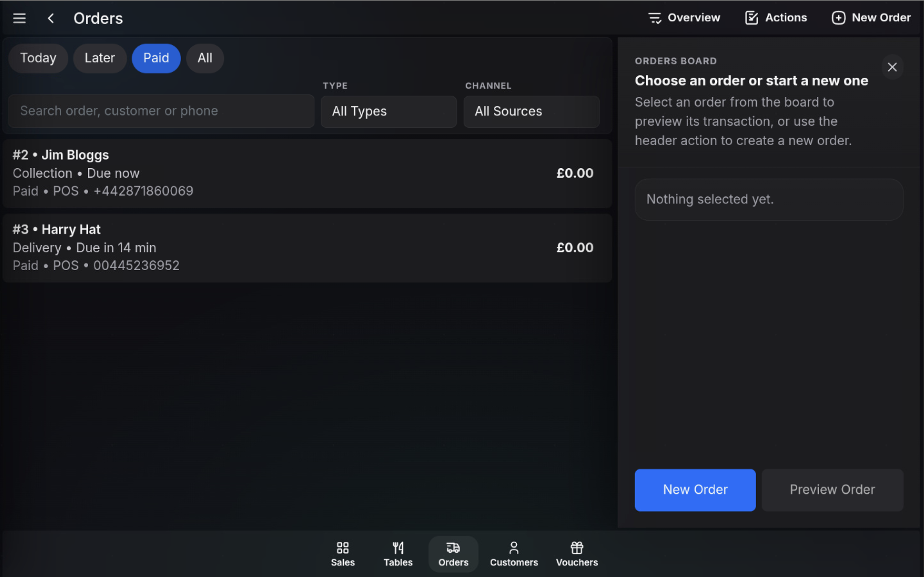Click New Order in the top header
Image resolution: width=924 pixels, height=577 pixels.
(871, 18)
